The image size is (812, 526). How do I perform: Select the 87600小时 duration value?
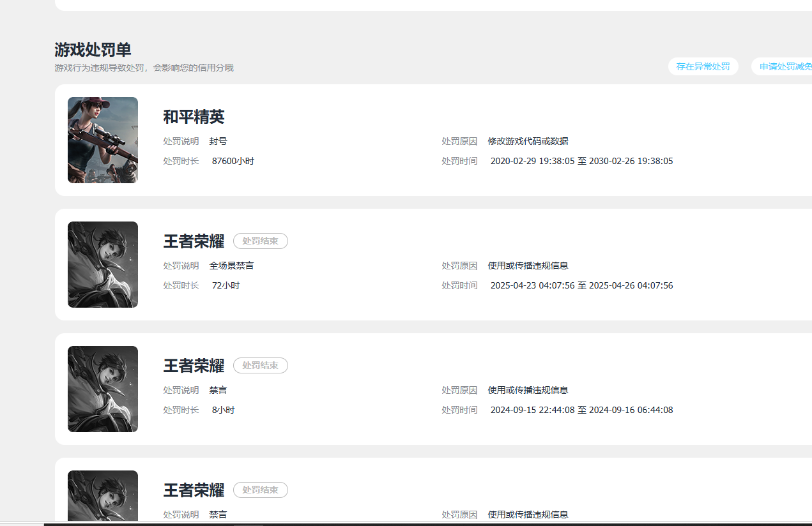(x=233, y=161)
